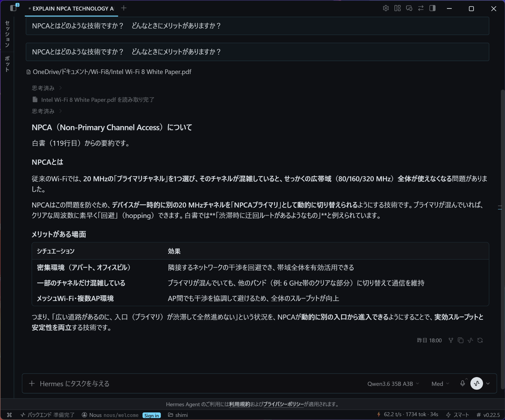
Task: Click the microphone voice input icon
Action: tap(462, 383)
